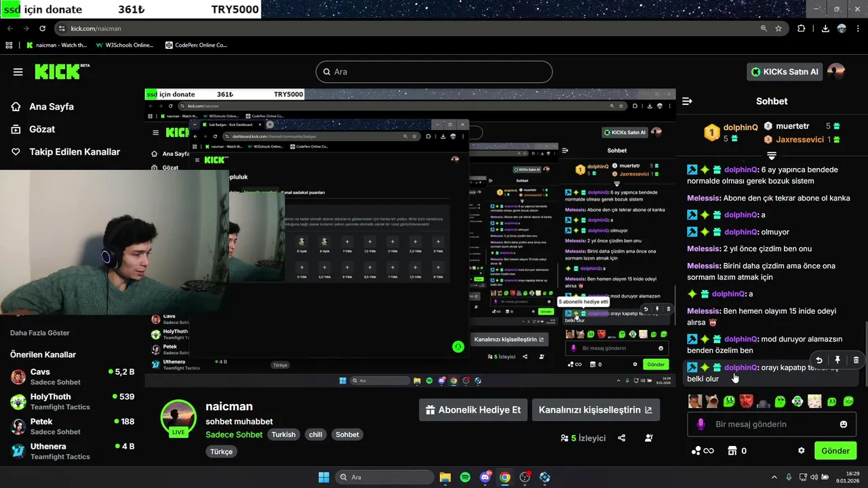Insert the blonde anime girl emote
Viewport: 868px width, 488px height.
pos(814,401)
